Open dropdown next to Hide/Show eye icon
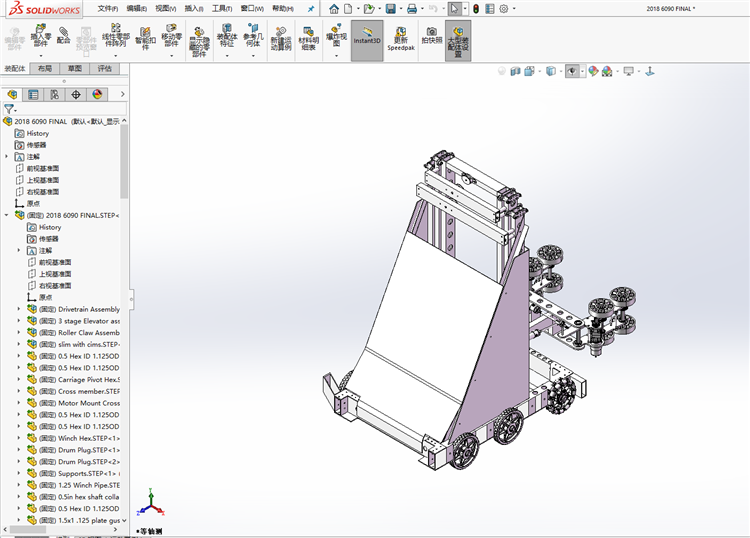750x538 pixels. [582, 72]
